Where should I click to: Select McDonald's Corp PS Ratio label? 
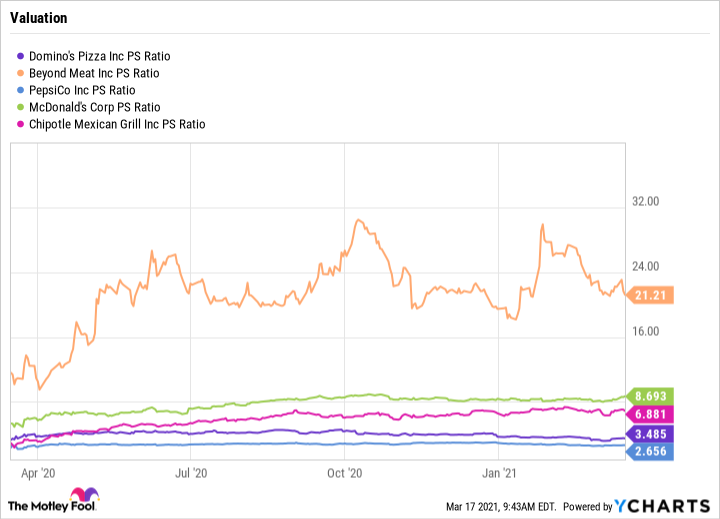pos(96,107)
